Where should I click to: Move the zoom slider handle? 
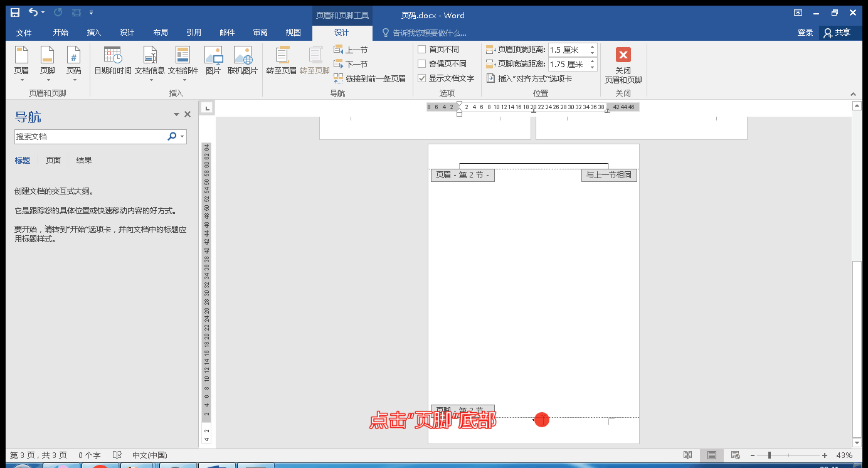[770, 455]
